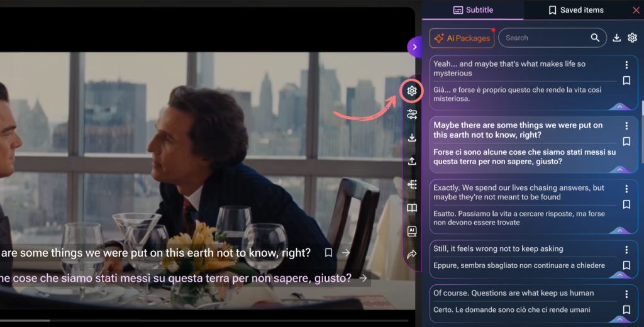Open options menu for 'Maybe there are some things' card

coord(626,126)
